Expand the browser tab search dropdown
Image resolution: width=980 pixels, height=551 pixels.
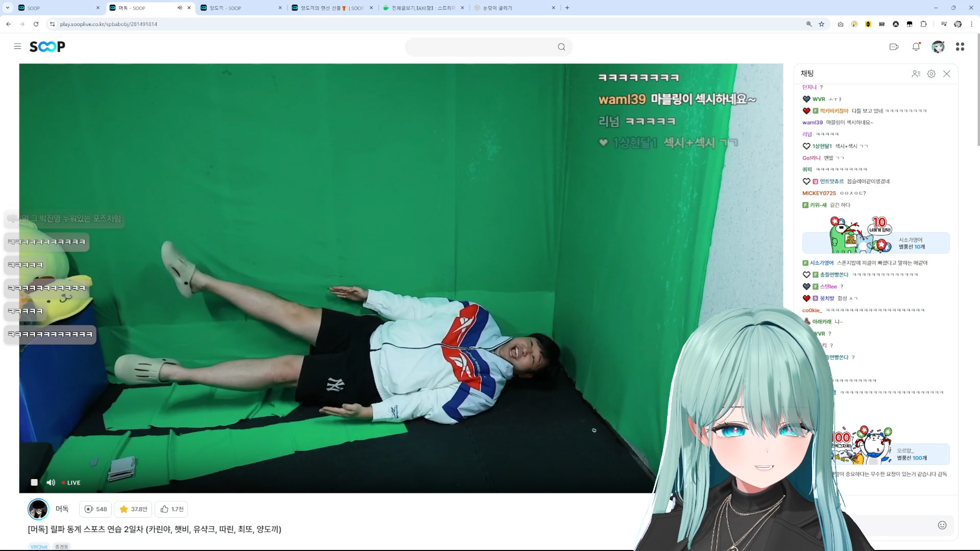[x=8, y=8]
